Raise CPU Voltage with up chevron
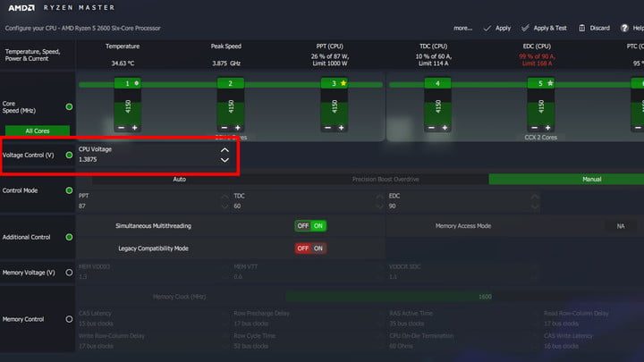This screenshot has height=362, width=644. (x=225, y=150)
